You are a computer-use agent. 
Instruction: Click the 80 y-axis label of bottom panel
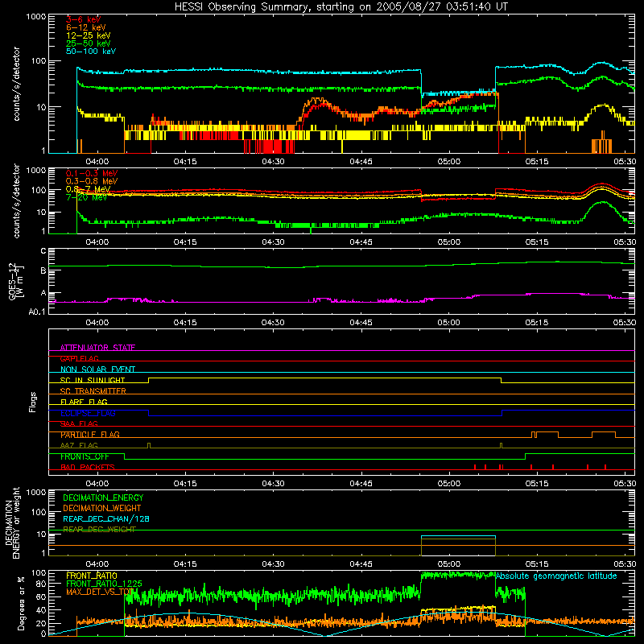(41, 584)
